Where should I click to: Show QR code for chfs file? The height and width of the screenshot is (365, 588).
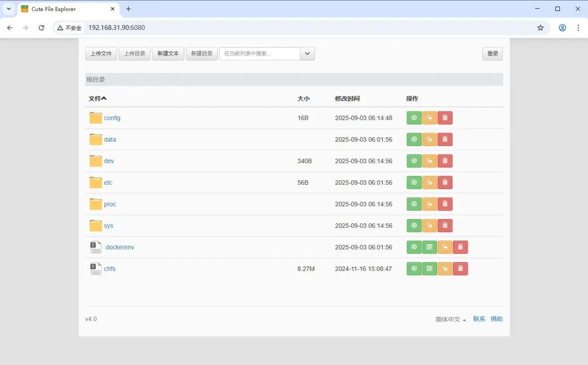pos(430,269)
